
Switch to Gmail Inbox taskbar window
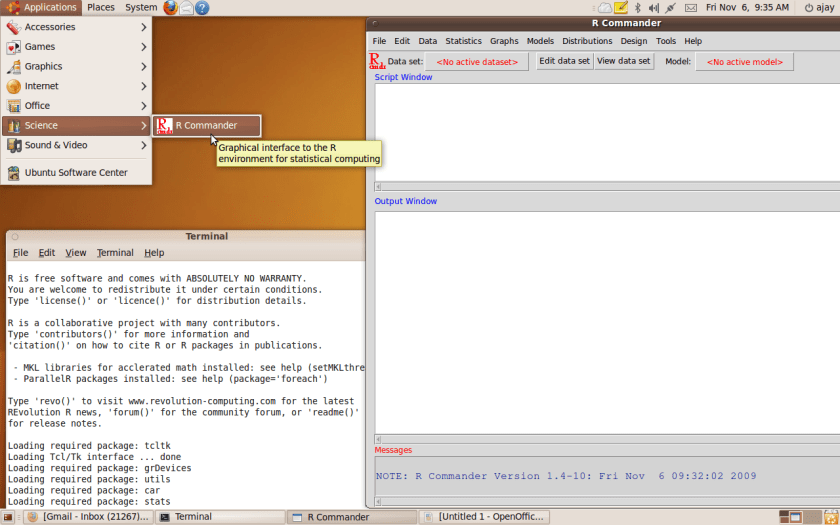tap(89, 517)
